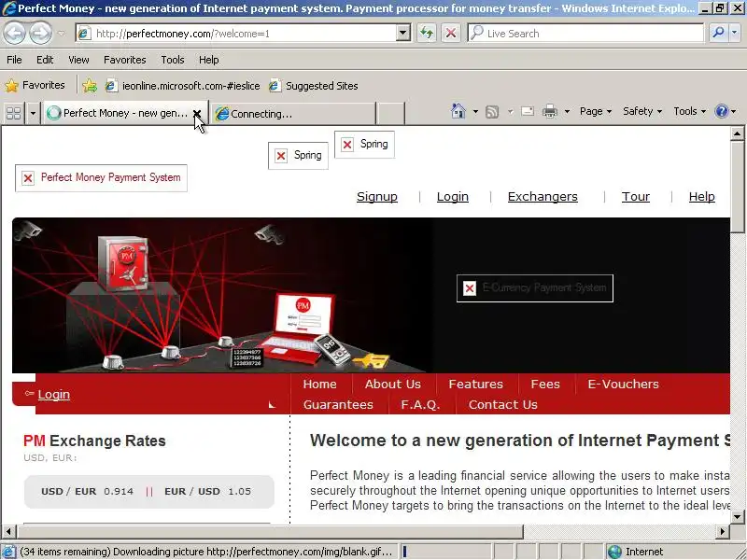This screenshot has width=747, height=560.
Task: Open the Tour link
Action: tap(636, 197)
